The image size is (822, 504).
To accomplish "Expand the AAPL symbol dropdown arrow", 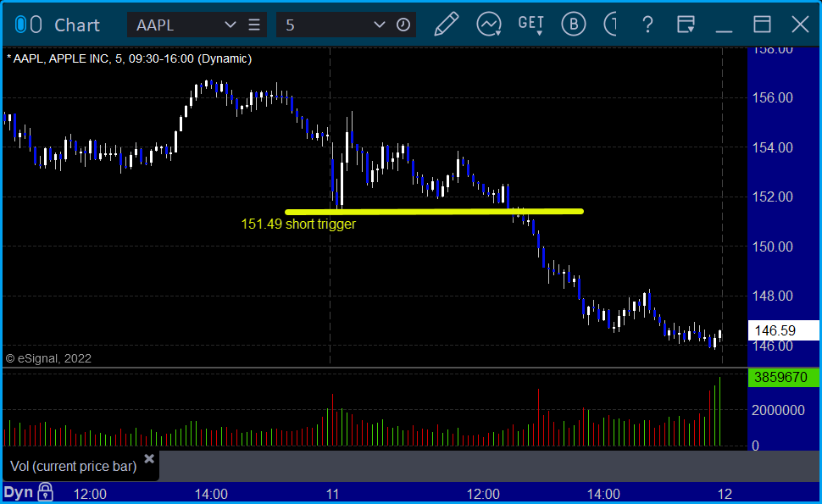I will tap(230, 25).
